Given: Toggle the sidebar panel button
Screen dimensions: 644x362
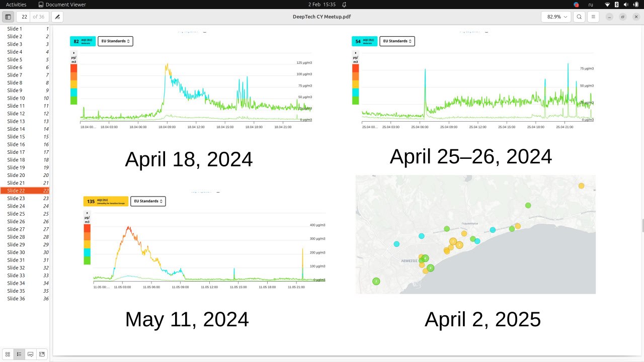Looking at the screenshot, I should pyautogui.click(x=8, y=17).
